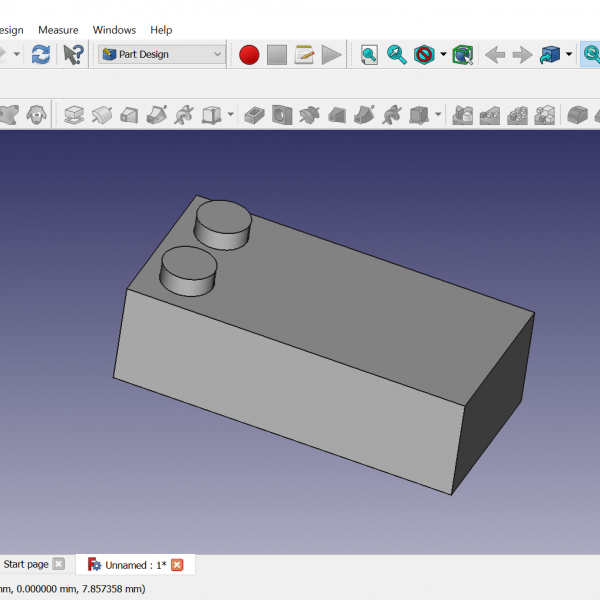Click the Fillet tool icon
600x600 pixels.
pyautogui.click(x=576, y=115)
